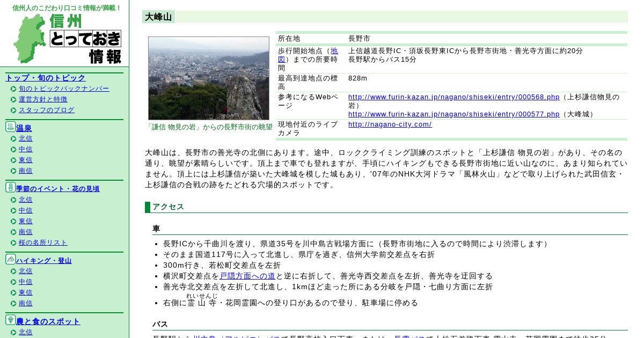Open 運営方針と特徴 link
Image resolution: width=644 pixels, height=338 pixels.
43,99
